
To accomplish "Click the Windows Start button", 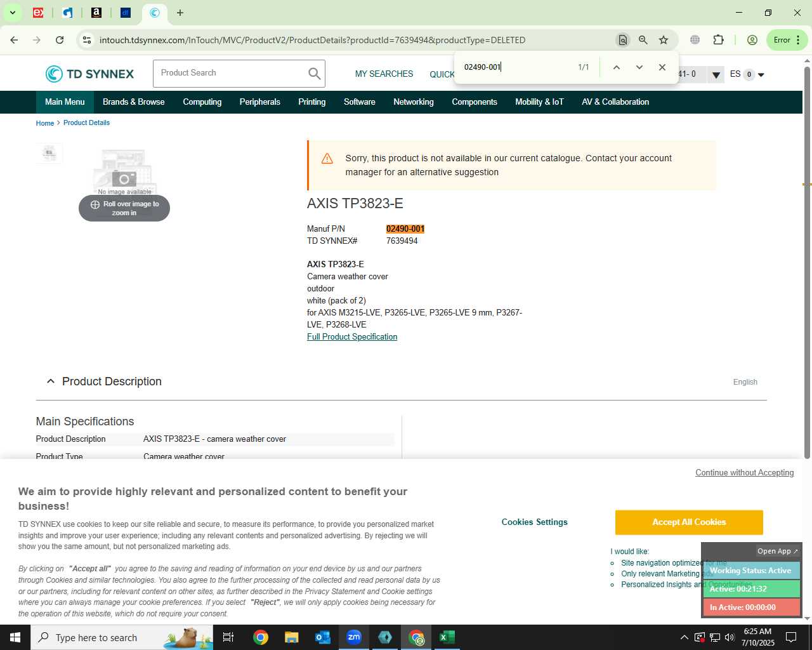I will click(x=15, y=637).
